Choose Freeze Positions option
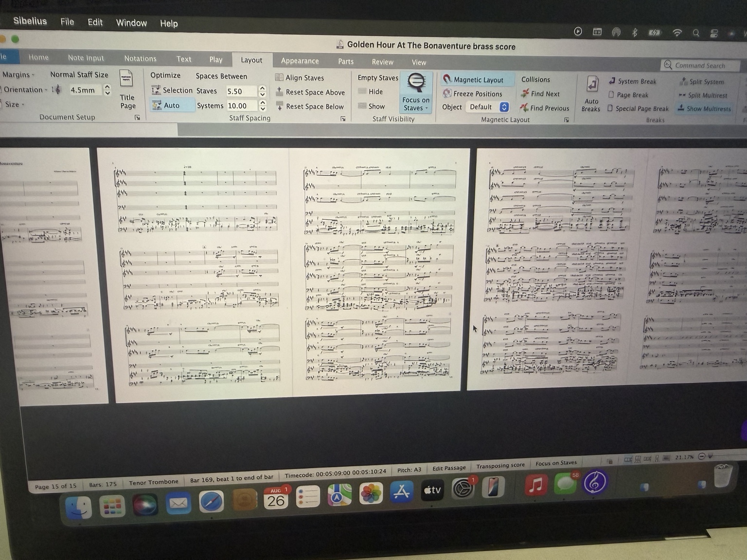 472,94
